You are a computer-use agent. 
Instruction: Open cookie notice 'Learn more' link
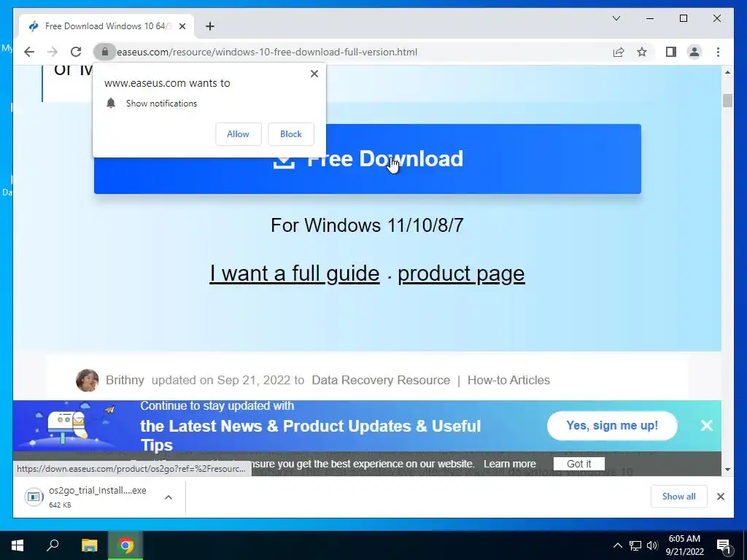click(x=510, y=464)
